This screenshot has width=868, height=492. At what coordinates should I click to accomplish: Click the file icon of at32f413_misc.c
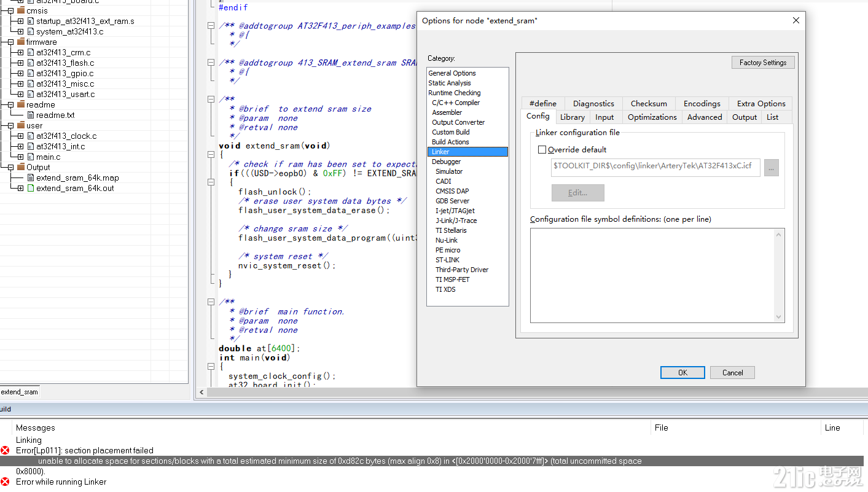30,84
